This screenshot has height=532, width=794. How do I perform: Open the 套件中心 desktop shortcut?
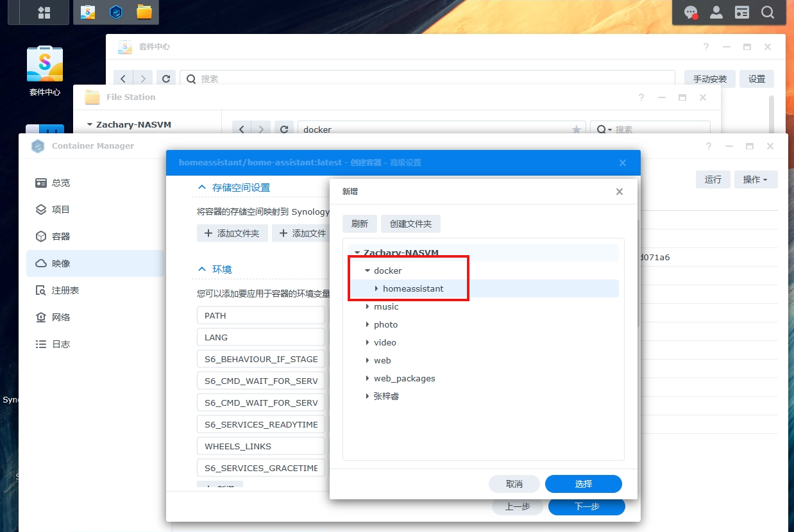click(45, 71)
